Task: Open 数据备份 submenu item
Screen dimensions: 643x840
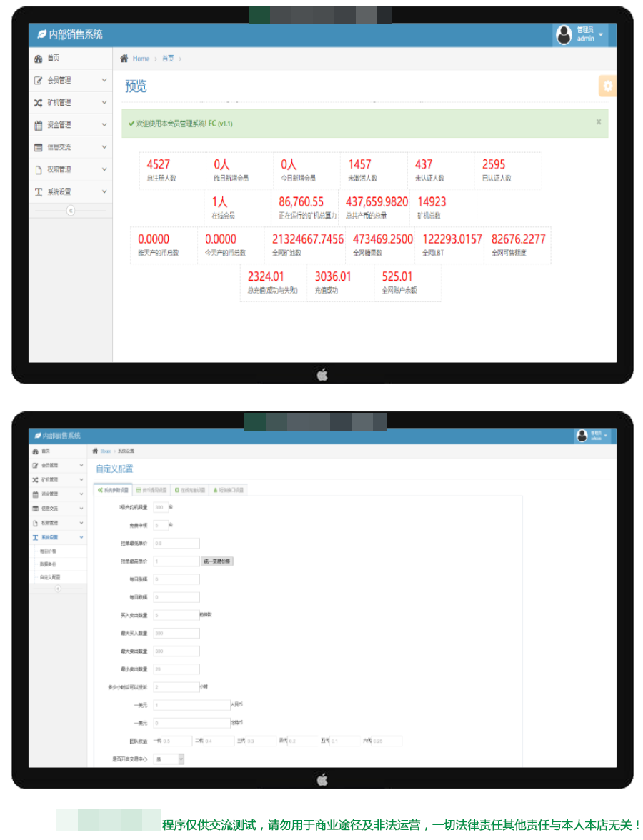Action: (49, 564)
